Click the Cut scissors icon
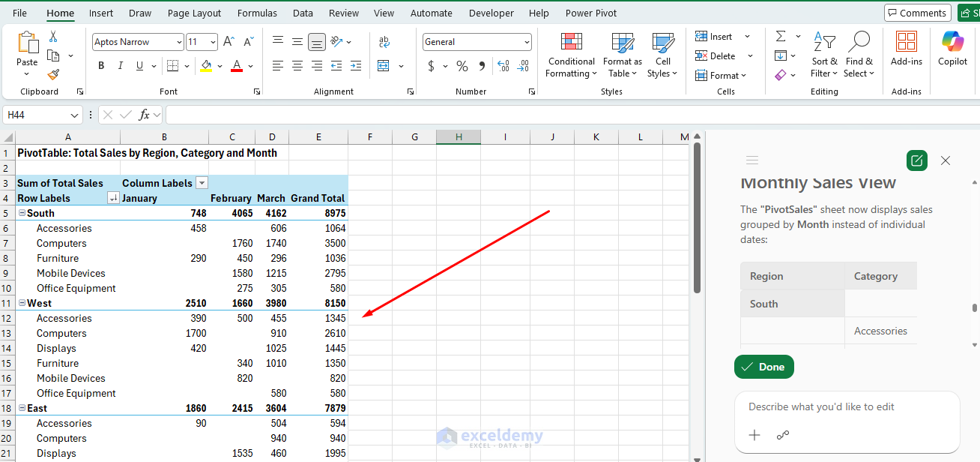The image size is (980, 462). pos(53,37)
